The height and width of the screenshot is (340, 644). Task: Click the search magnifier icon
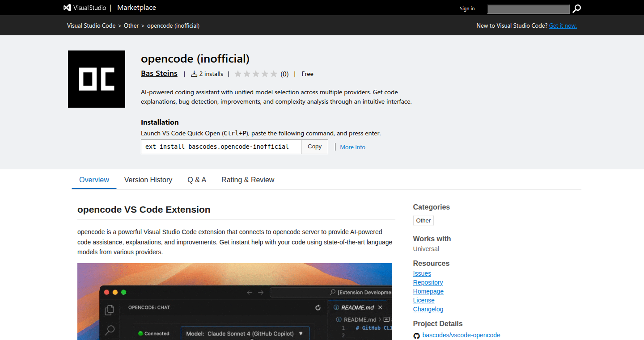pos(577,8)
